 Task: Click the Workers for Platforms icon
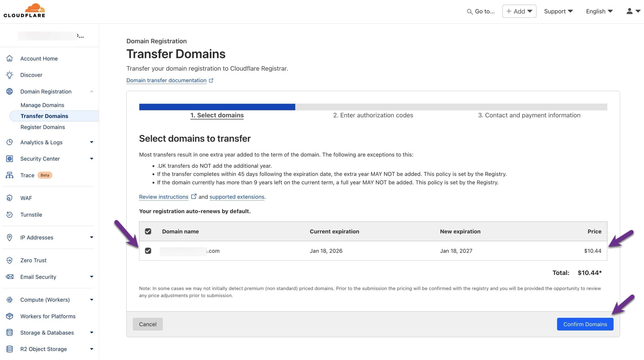click(x=10, y=316)
